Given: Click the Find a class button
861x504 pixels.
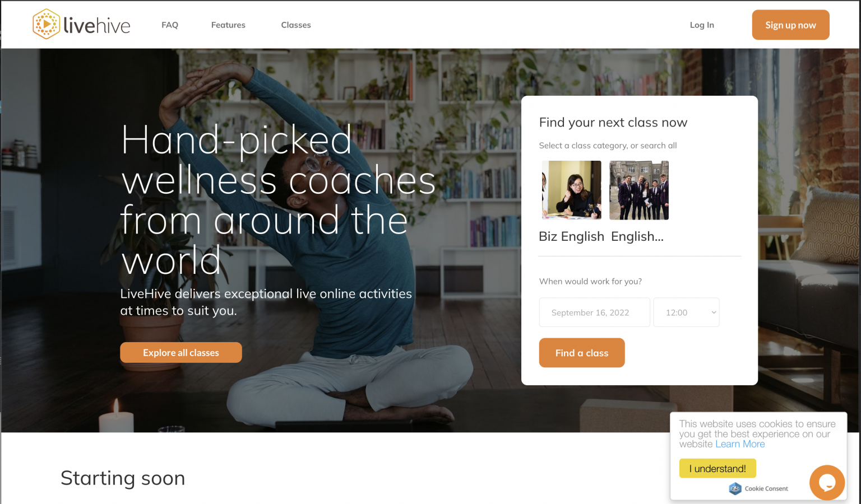Looking at the screenshot, I should [x=582, y=353].
